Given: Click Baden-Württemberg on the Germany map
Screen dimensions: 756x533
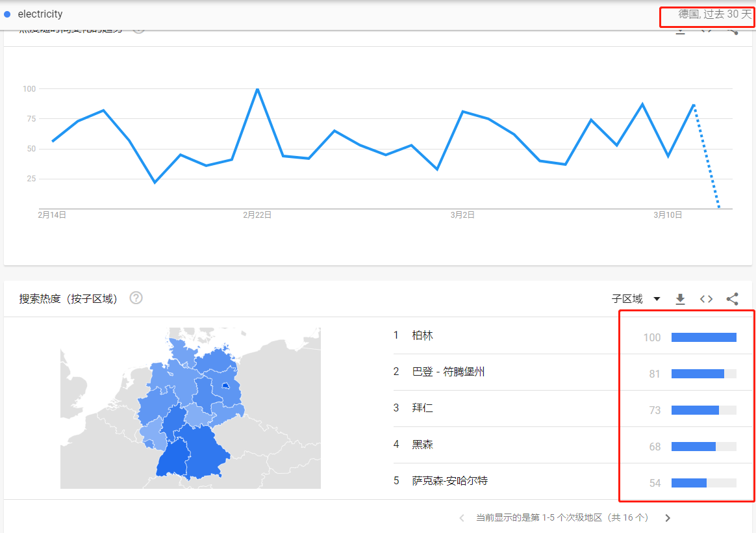Looking at the screenshot, I should coord(173,458).
